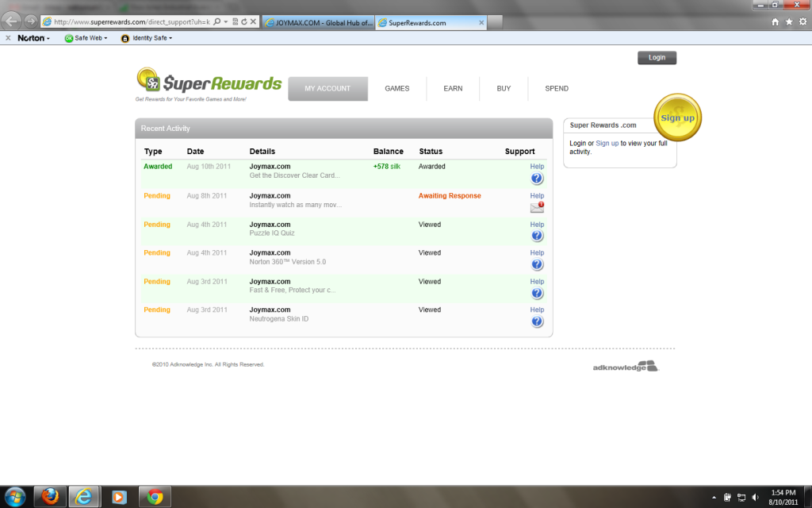Click the Help link for Norton 360 row
The width and height of the screenshot is (812, 508).
[537, 253]
